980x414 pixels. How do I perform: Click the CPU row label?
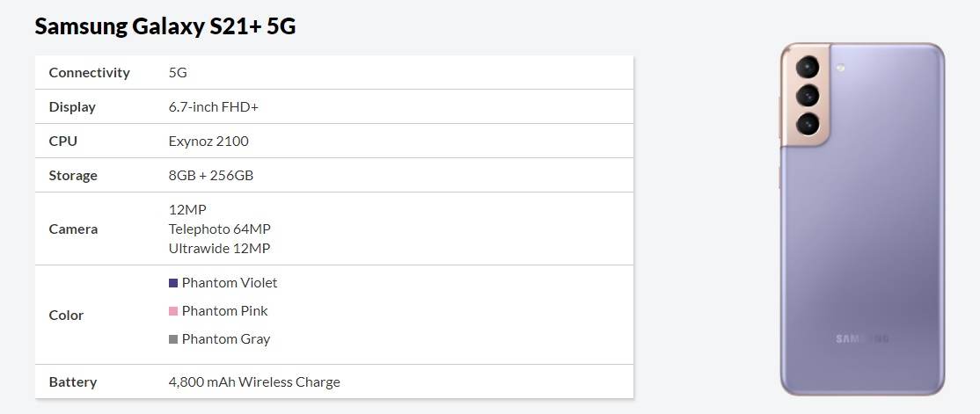63,142
